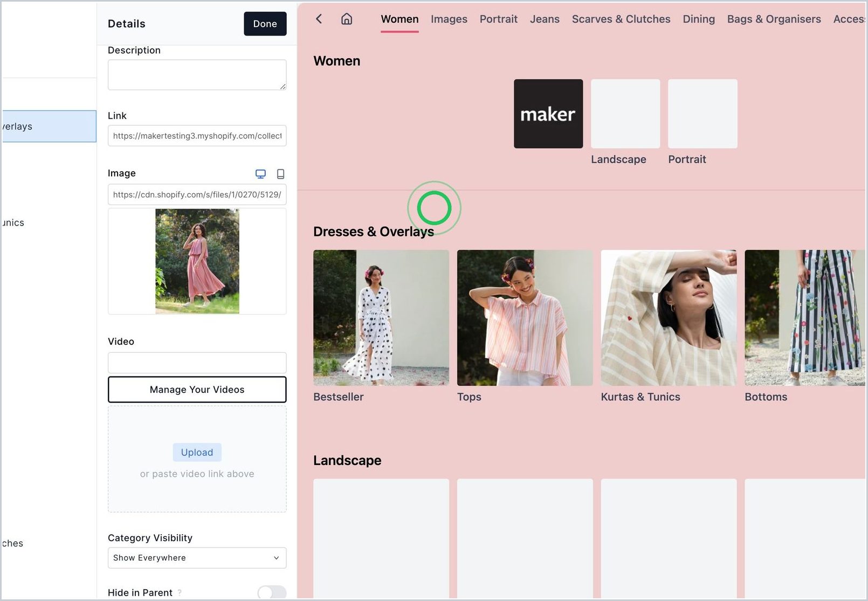The width and height of the screenshot is (868, 601).
Task: Click the Video link input field
Action: [197, 363]
